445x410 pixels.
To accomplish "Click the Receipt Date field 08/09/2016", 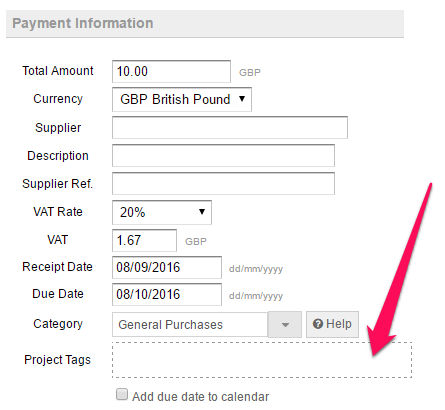I will [167, 267].
